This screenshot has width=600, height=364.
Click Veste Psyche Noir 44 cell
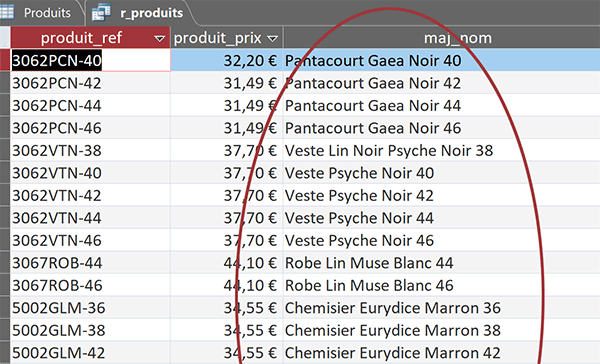coord(442,218)
